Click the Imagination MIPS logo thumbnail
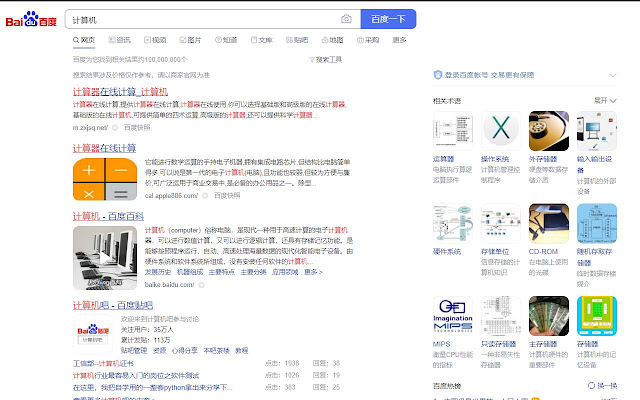The height and width of the screenshot is (400, 640). point(453,316)
